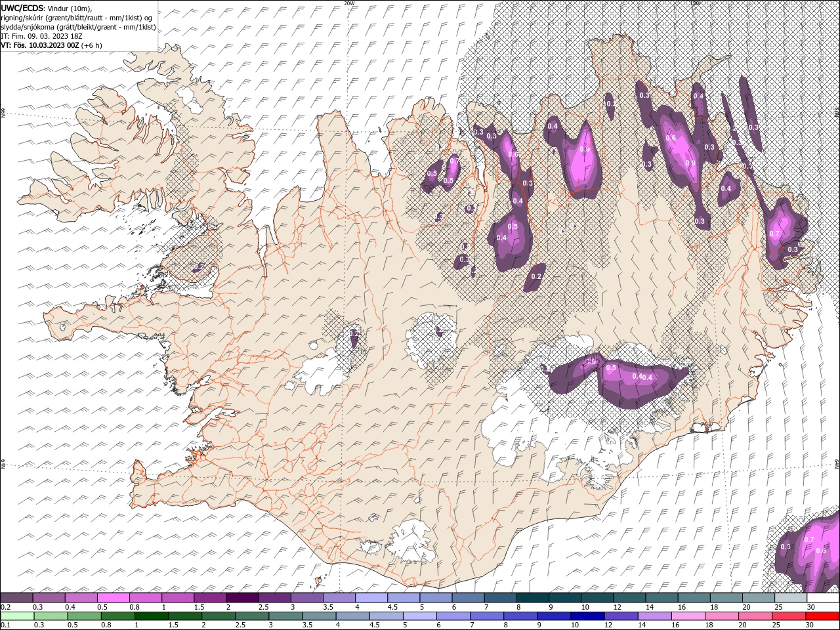Pick the snow scale swatch between 6 and 7
This screenshot has height=630, width=840.
[469, 598]
